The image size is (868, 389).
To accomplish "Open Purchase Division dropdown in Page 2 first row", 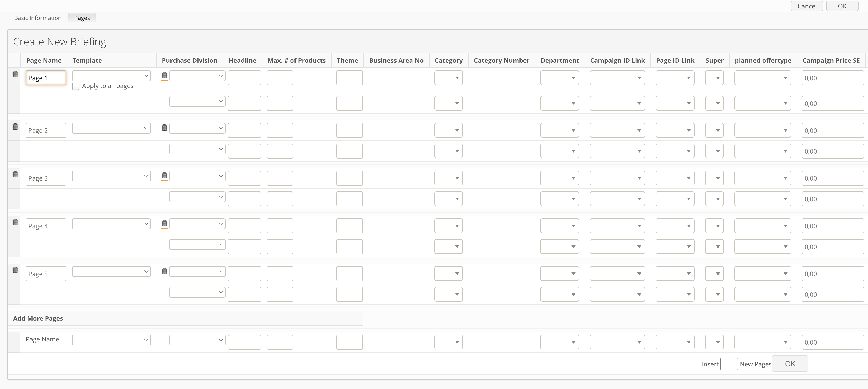I will (x=197, y=128).
